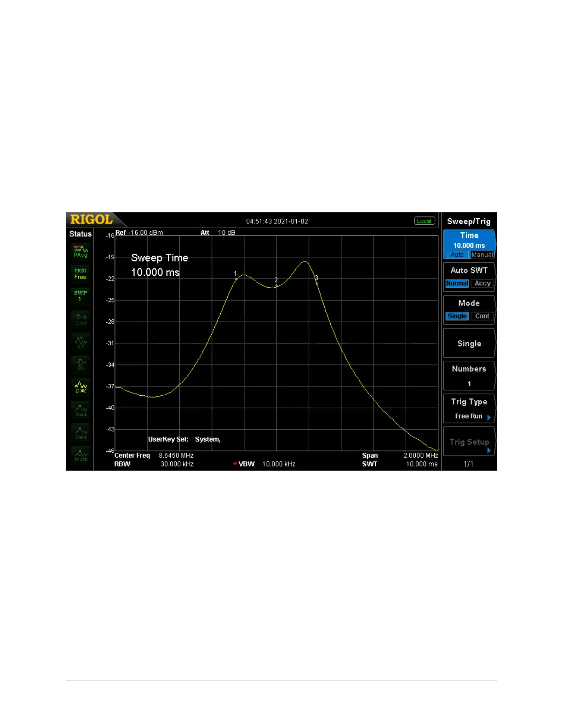This screenshot has width=563, height=728.
Task: Trigger a Single sweep softkey button
Action: [x=469, y=343]
